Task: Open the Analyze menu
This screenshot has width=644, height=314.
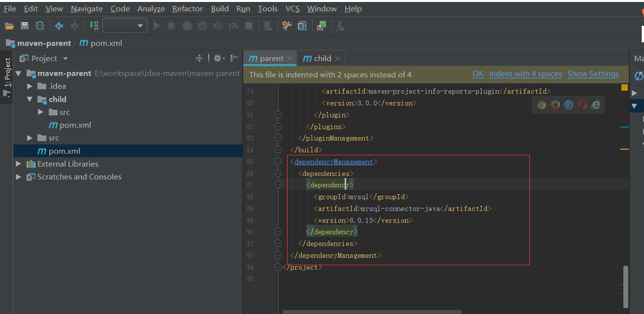Action: point(151,9)
